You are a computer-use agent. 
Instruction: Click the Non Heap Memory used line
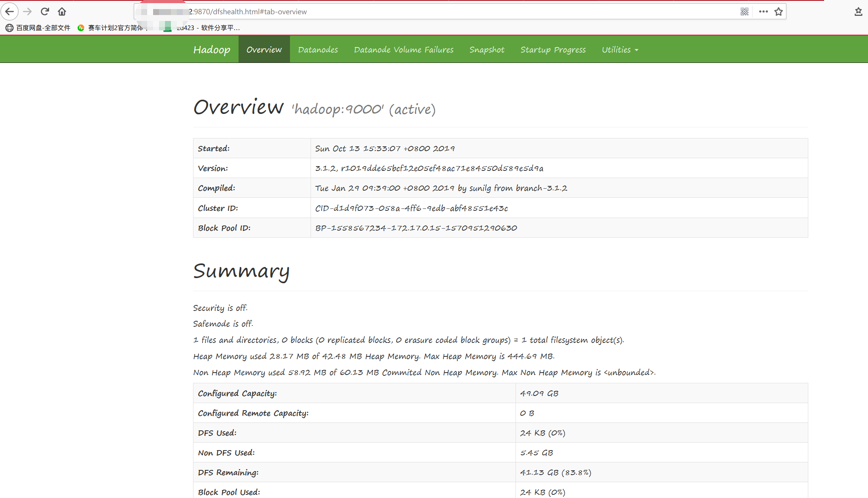[424, 372]
